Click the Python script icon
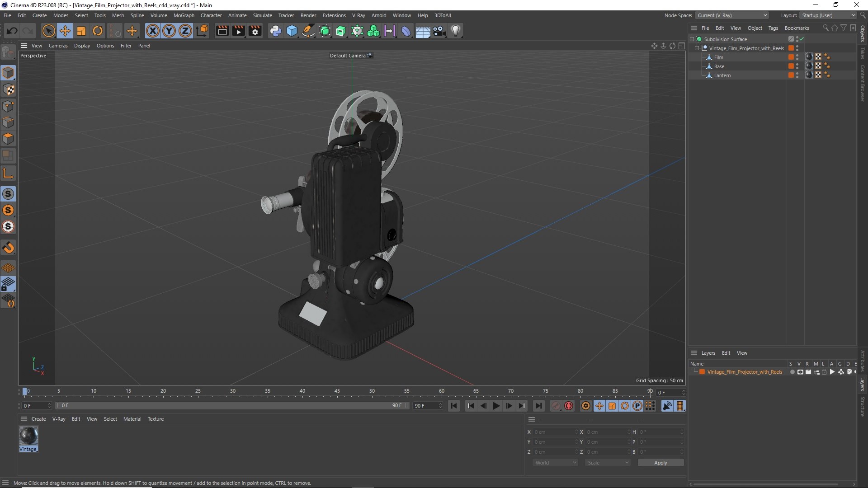Image resolution: width=868 pixels, height=488 pixels. click(x=275, y=31)
